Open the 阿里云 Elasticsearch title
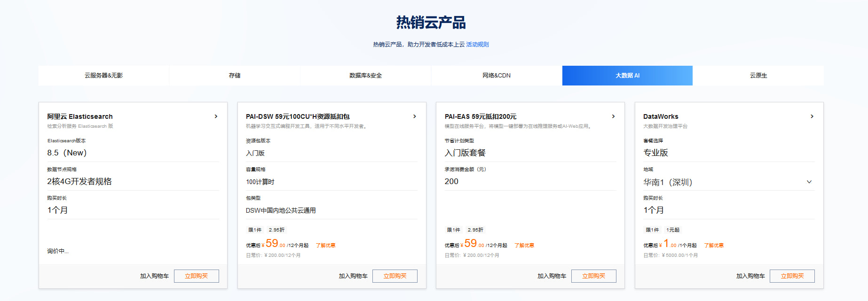The width and height of the screenshot is (868, 301). (x=80, y=116)
